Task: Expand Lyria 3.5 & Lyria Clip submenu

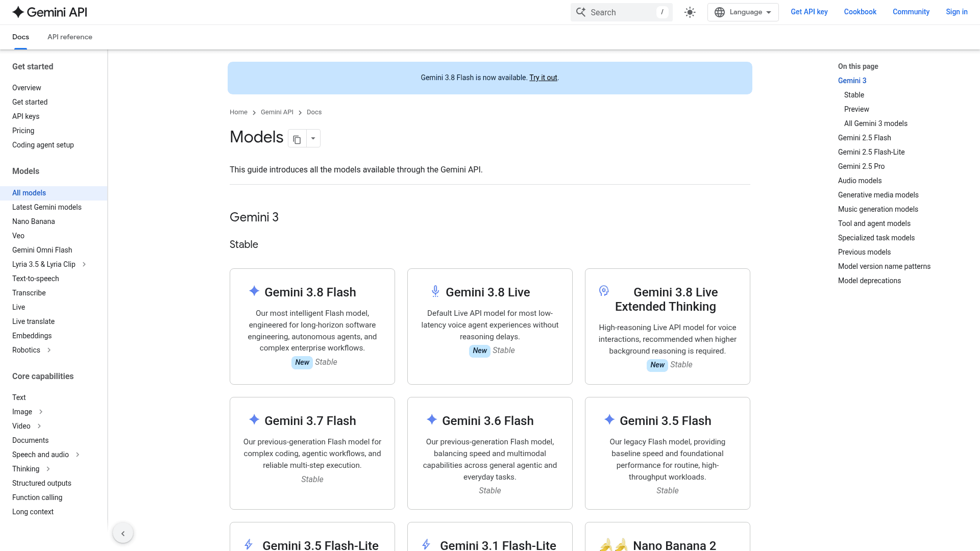Action: tap(84, 264)
